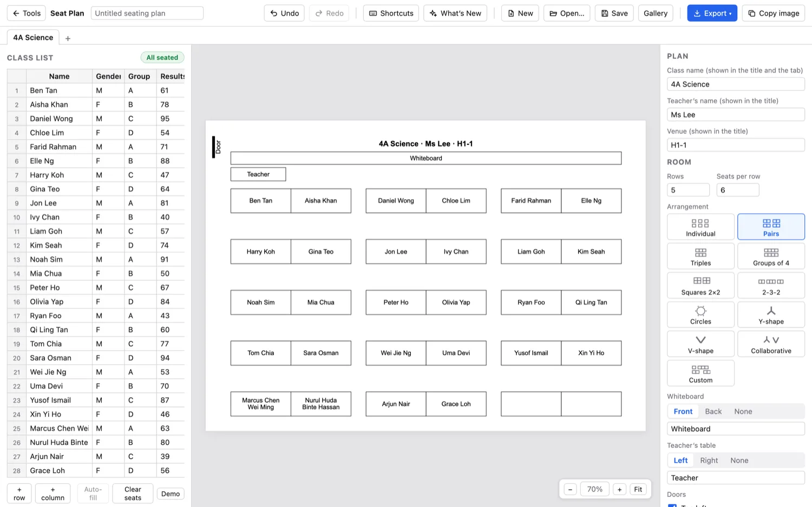Choose the Individual arrangement
Screen dimensions: 812x507
[700, 227]
